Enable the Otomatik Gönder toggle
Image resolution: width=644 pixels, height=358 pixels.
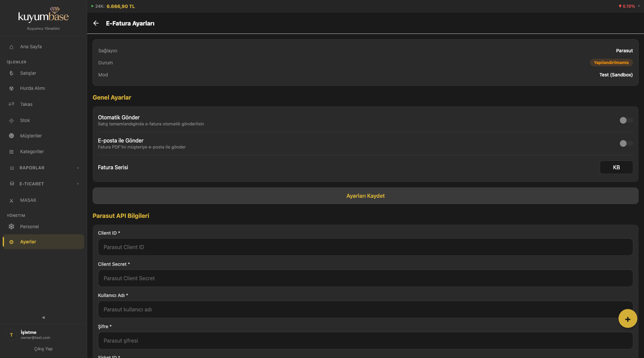point(626,120)
